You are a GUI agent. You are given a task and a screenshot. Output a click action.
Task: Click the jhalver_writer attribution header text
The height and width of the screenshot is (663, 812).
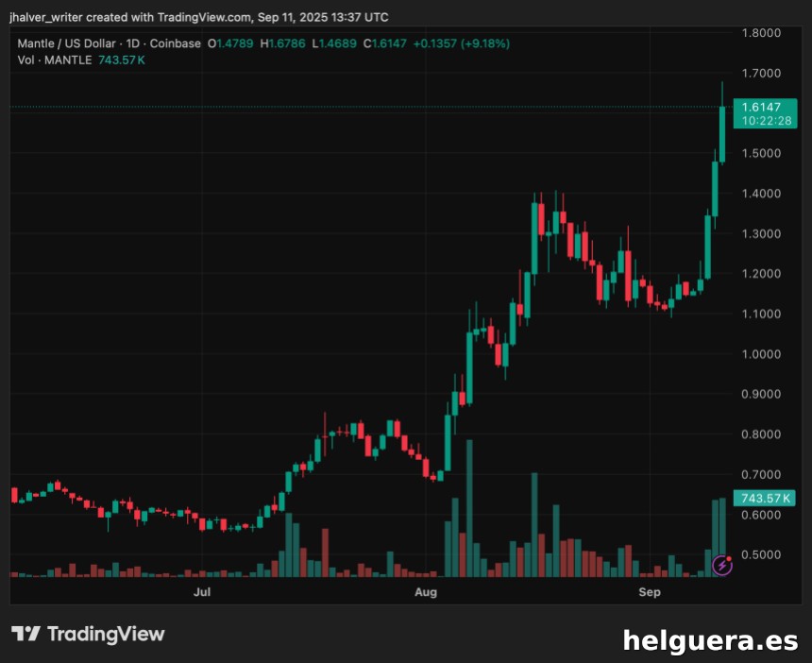199,17
